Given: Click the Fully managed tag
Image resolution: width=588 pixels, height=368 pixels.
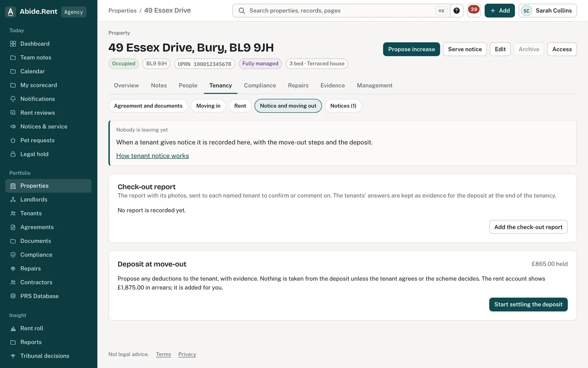Looking at the screenshot, I should [x=260, y=64].
